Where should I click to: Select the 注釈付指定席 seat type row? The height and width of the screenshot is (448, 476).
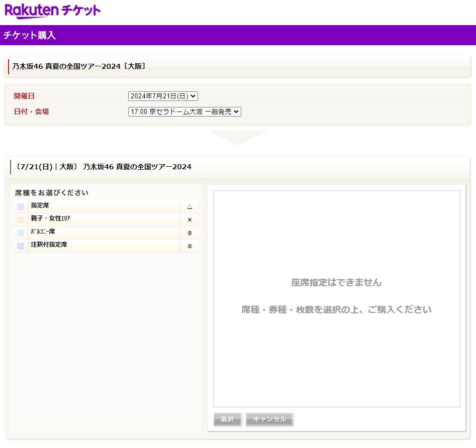tap(106, 246)
